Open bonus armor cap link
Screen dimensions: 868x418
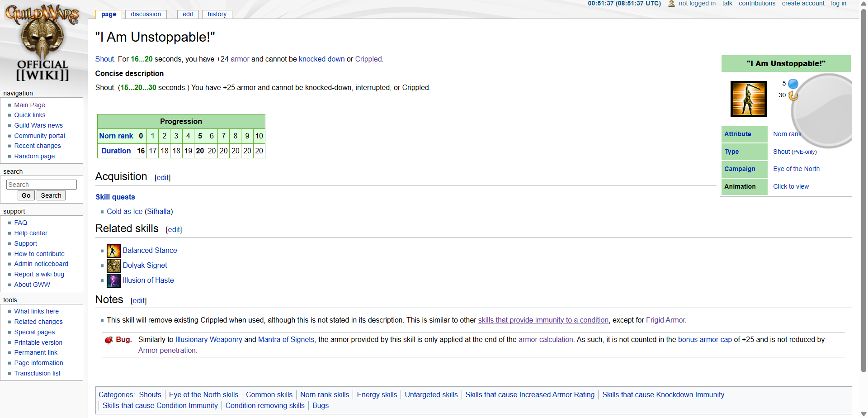[x=705, y=339]
